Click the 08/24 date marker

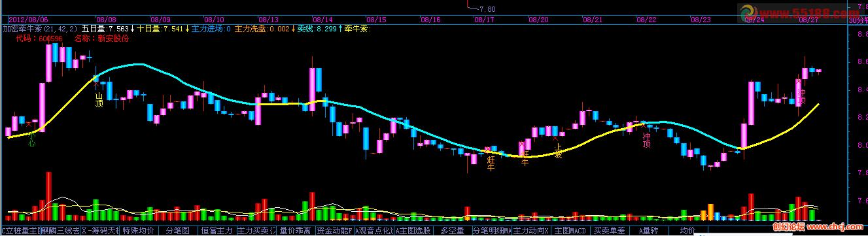coord(754,20)
